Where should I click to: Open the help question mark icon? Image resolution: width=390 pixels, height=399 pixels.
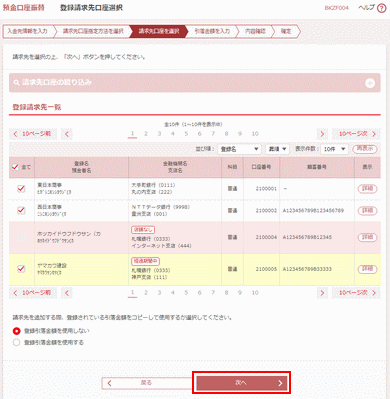tap(381, 8)
